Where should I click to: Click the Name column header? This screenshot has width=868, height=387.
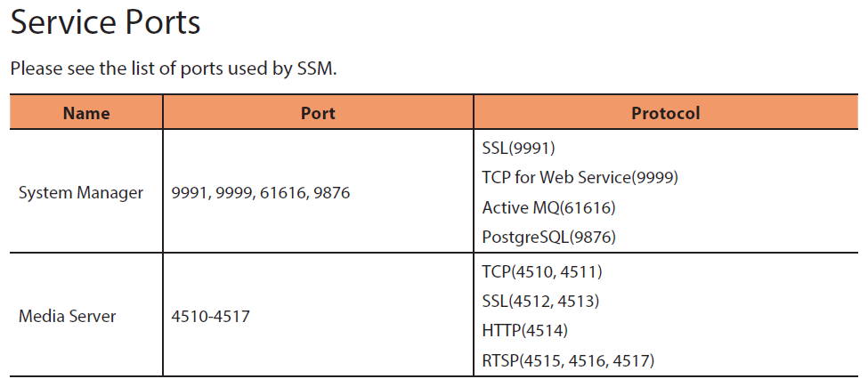(86, 113)
